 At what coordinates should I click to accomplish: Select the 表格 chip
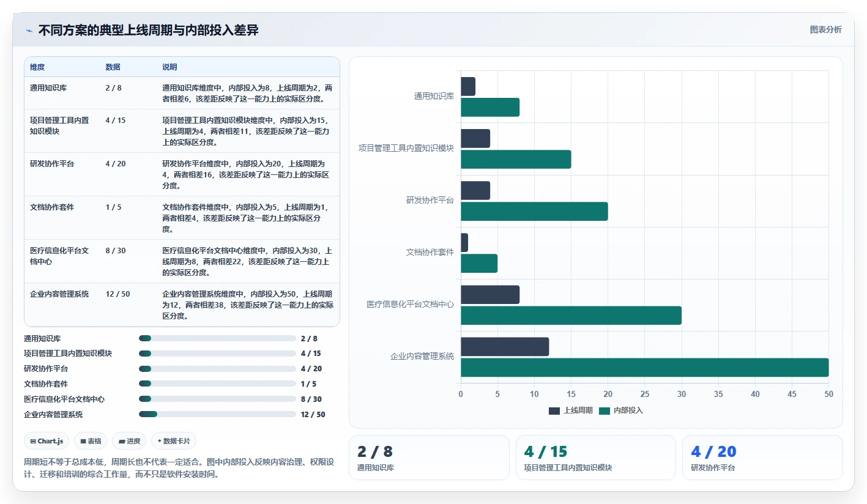coord(91,441)
